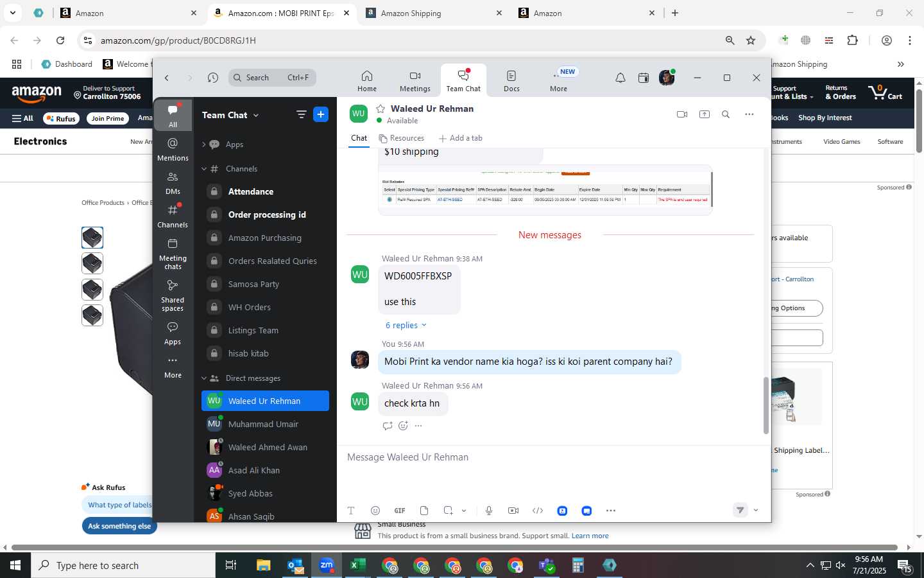Screen dimensions: 924x578
Task: Open Excel from the Windows taskbar
Action: (x=358, y=565)
